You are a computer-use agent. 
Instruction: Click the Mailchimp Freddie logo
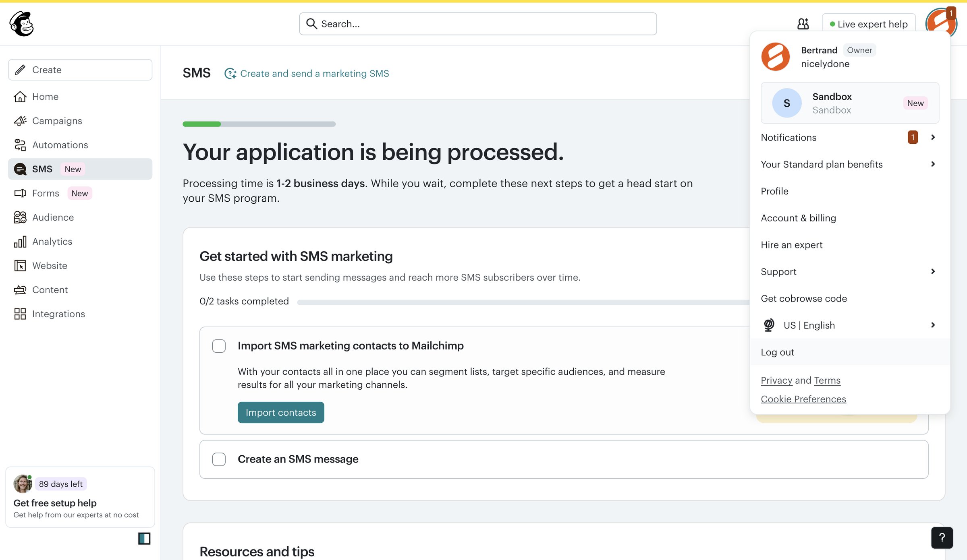tap(22, 24)
